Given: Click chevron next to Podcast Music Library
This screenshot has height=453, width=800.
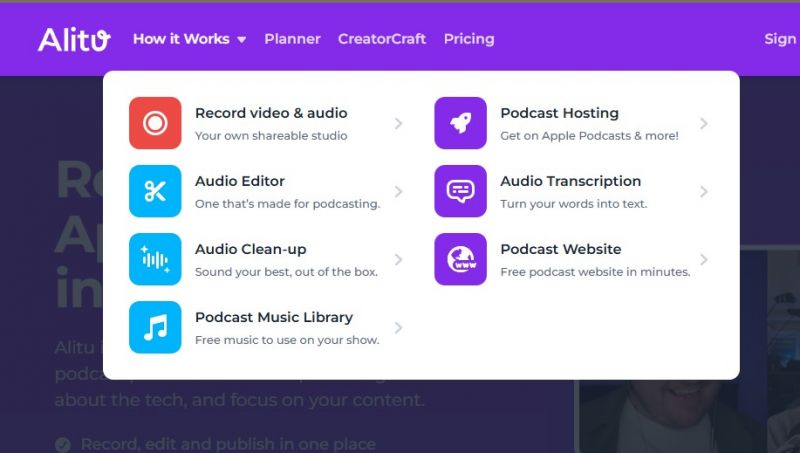Looking at the screenshot, I should pos(398,328).
